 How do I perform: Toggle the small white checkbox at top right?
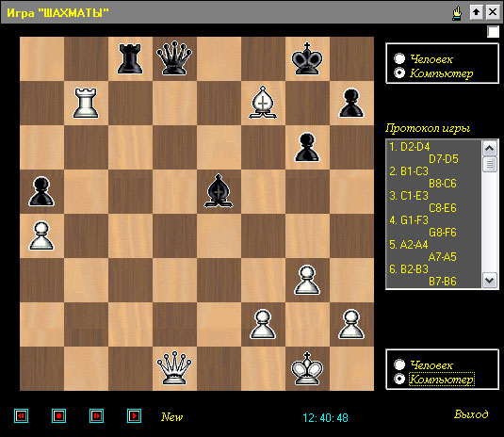(x=493, y=32)
